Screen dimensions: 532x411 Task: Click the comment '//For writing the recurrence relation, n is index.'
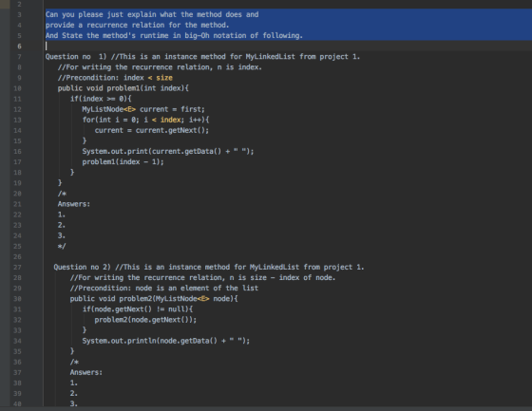pos(160,67)
